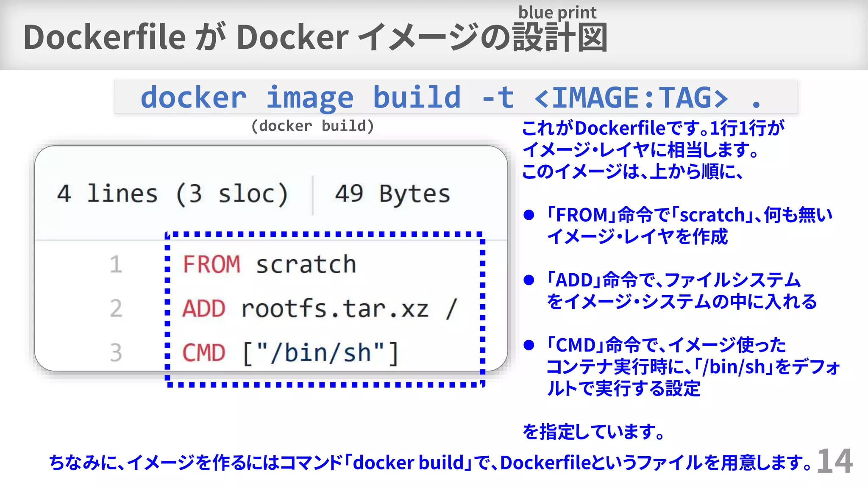
Task: Click the '(docker build)' caption
Action: (313, 126)
